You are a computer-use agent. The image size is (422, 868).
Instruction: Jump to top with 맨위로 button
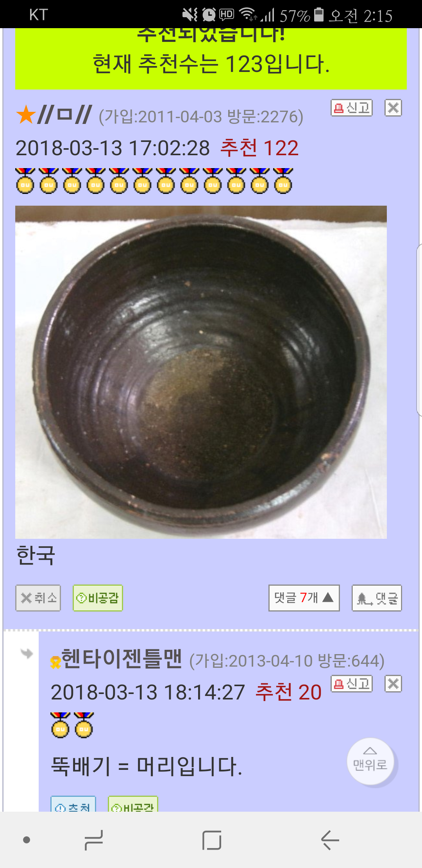click(370, 761)
